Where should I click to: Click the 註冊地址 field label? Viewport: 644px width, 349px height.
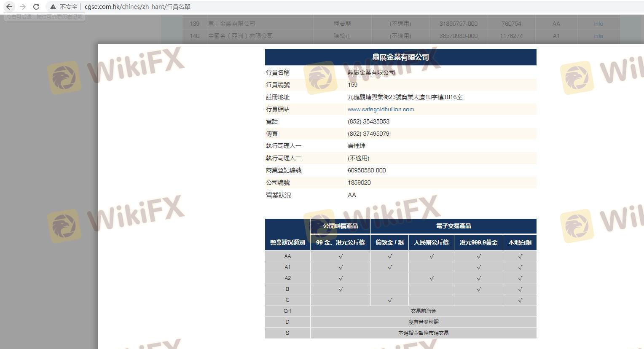tap(278, 97)
